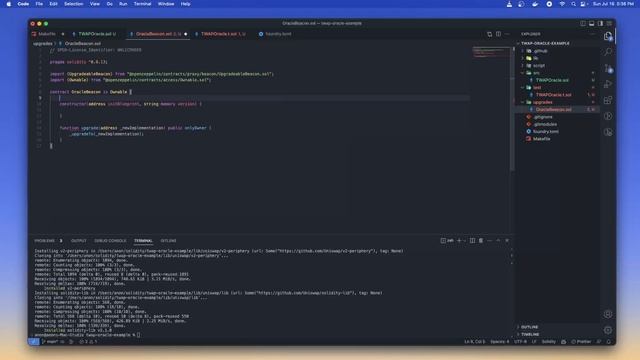Expand the lib folder in Explorer

pyautogui.click(x=536, y=58)
